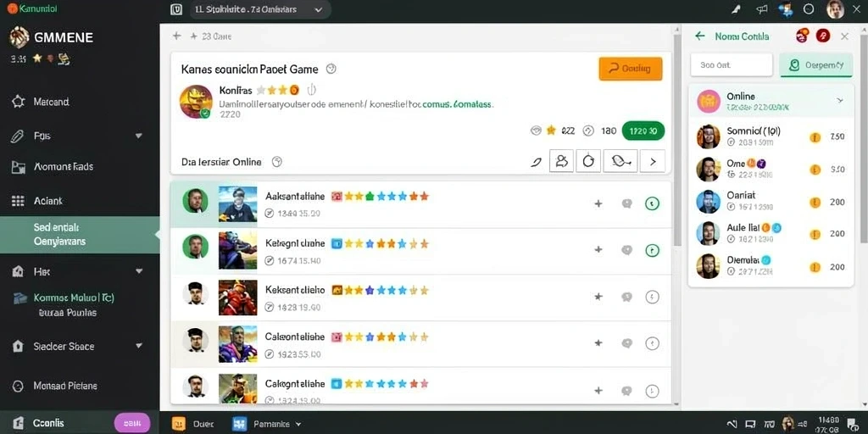Open the game thumbnail on Keksant eliaho row
The height and width of the screenshot is (434, 868).
coord(237,298)
